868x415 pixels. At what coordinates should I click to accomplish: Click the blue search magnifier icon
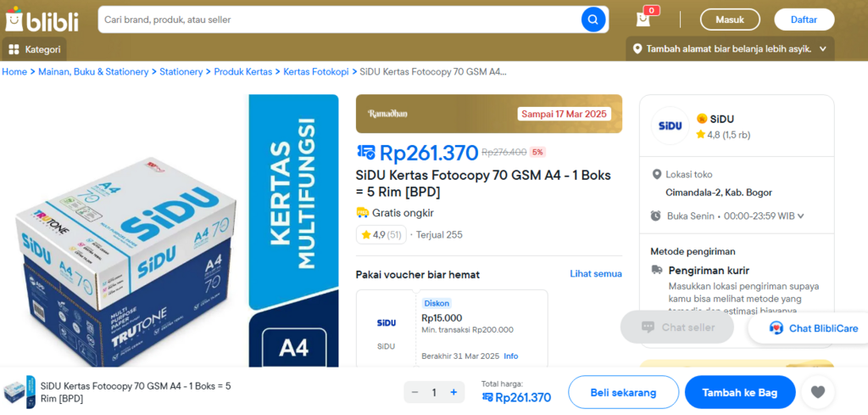(x=593, y=20)
